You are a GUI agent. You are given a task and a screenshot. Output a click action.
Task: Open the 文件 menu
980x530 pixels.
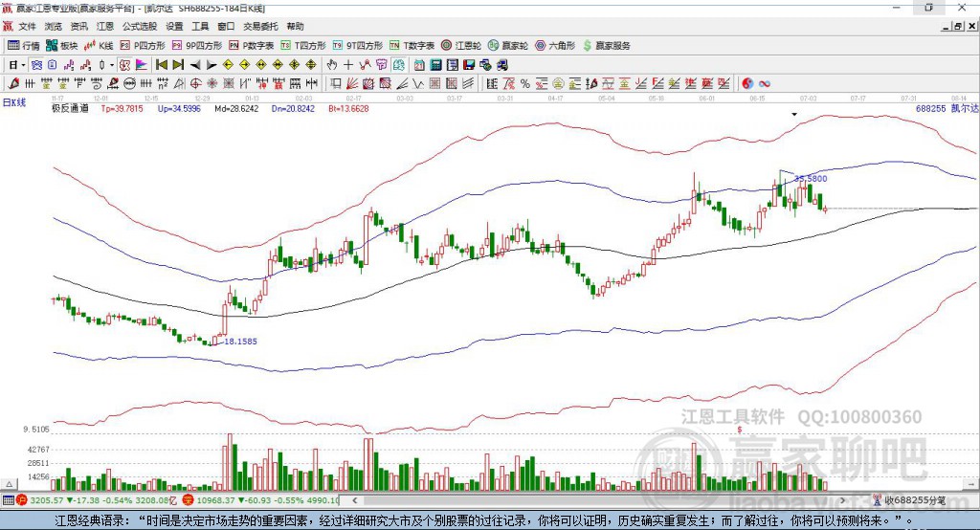(27, 26)
